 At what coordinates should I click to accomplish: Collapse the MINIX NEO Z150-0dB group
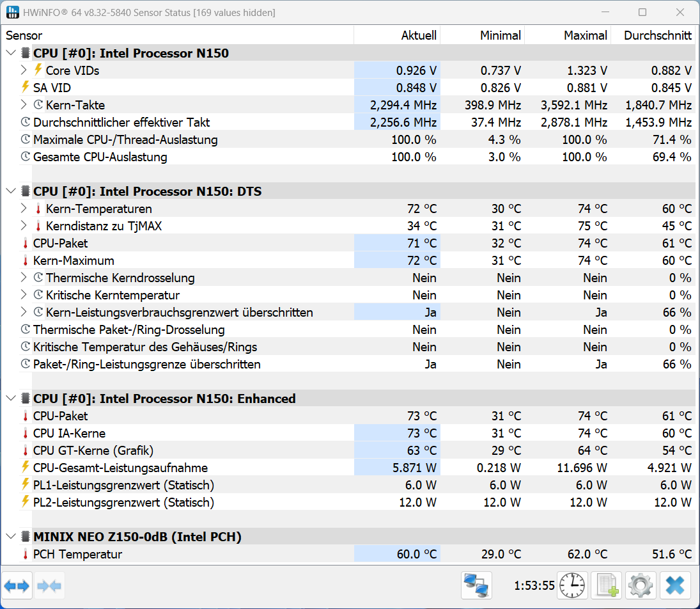(11, 537)
